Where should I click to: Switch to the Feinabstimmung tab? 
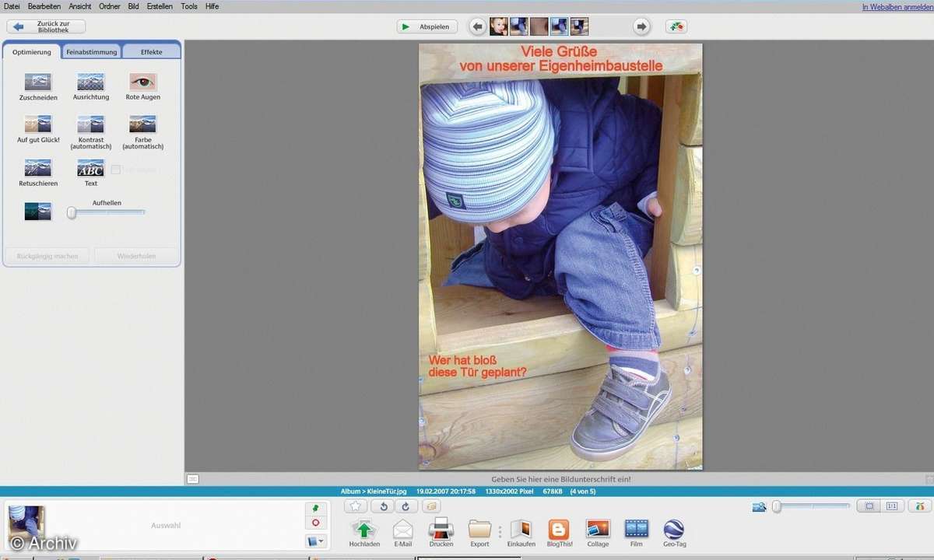(x=91, y=52)
